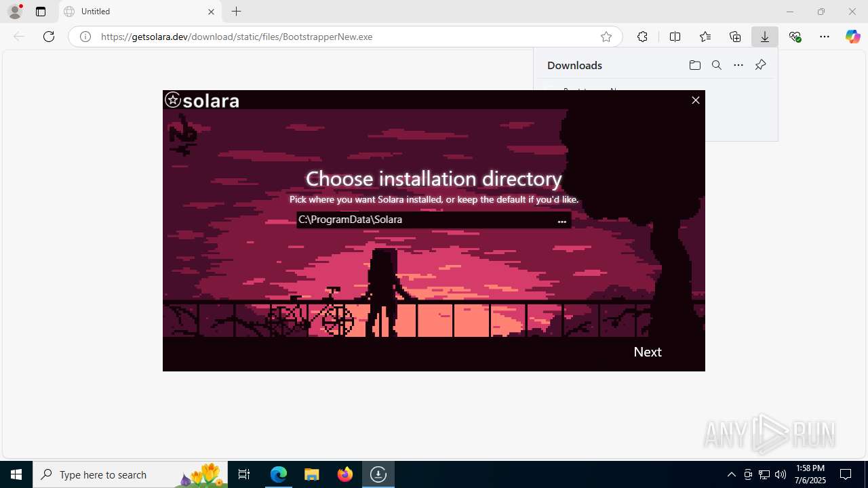Open the clock and calendar
Viewport: 868px width, 488px height.
811,474
